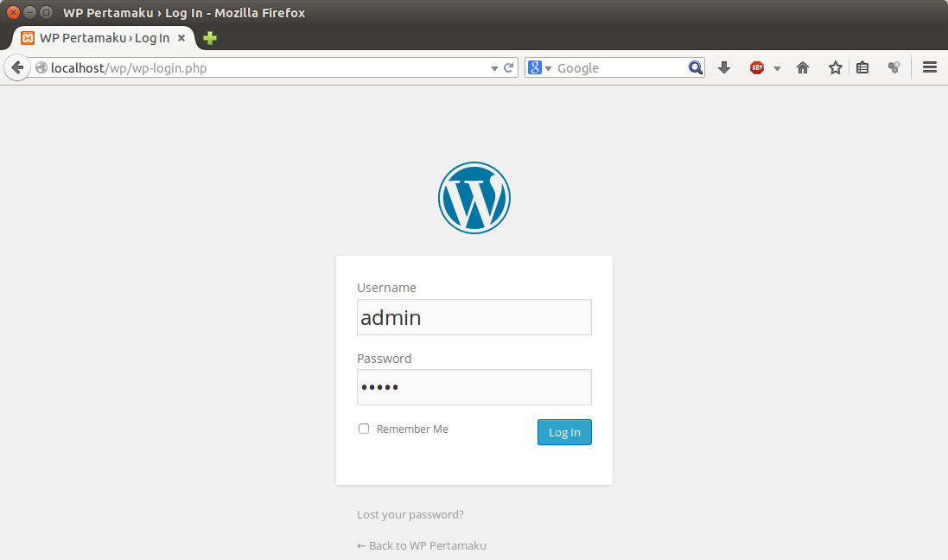Tick the Remember Me checkbox
Viewport: 948px width, 560px height.
[x=364, y=429]
